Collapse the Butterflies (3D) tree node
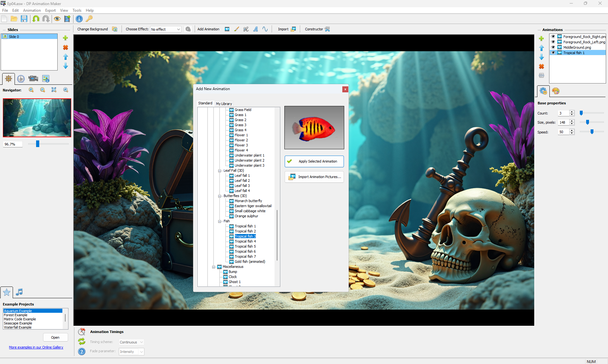Viewport: 608px width, 364px height. (219, 196)
